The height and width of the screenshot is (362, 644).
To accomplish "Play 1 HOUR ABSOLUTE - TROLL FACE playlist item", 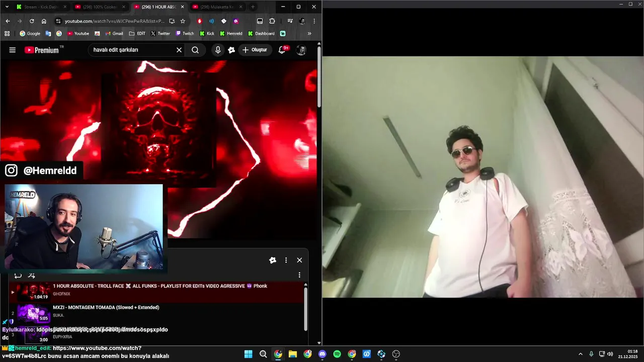I will (156, 292).
